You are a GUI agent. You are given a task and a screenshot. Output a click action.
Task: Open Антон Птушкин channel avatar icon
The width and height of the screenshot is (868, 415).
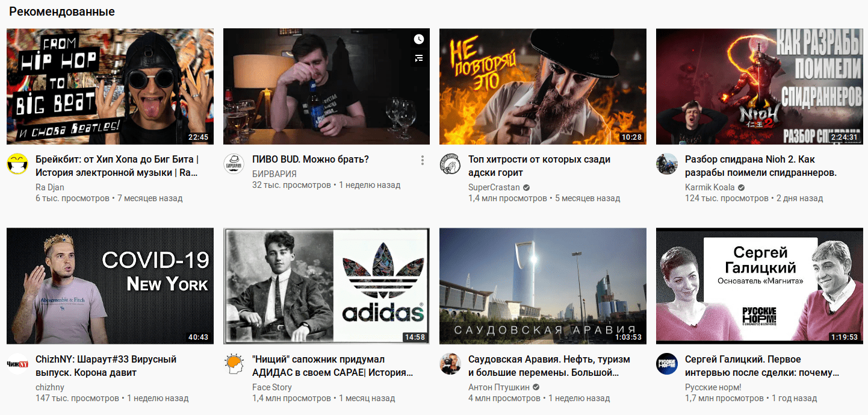(450, 364)
